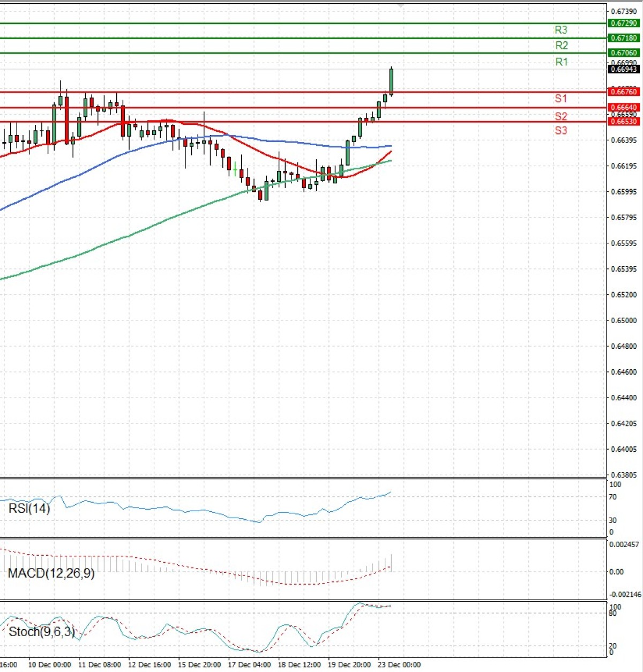Open the RSI(14) indicator panel label

tap(29, 509)
